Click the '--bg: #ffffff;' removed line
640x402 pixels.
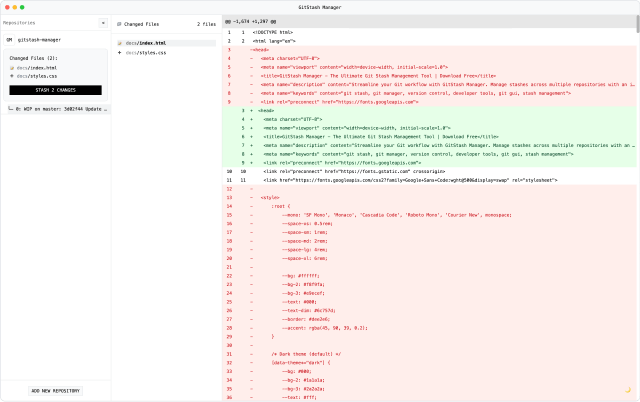coord(429,276)
